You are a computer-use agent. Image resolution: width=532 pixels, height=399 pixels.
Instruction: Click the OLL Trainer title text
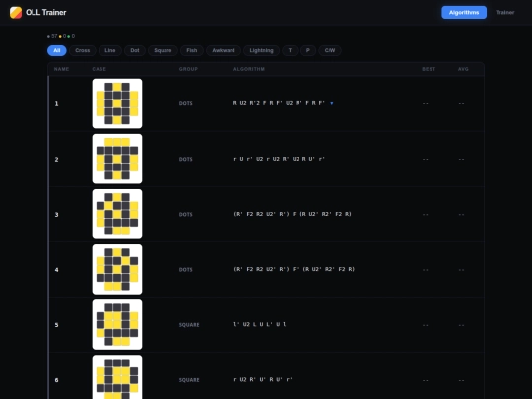(x=45, y=12)
